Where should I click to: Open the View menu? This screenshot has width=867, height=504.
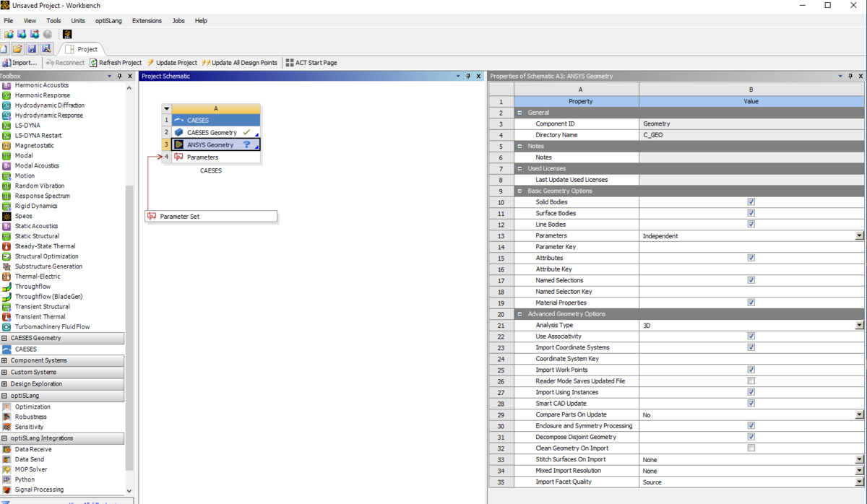pyautogui.click(x=30, y=21)
